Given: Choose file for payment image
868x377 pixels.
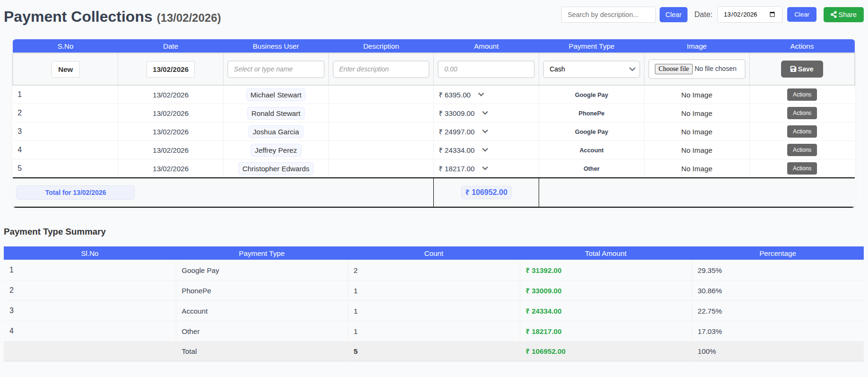Looking at the screenshot, I should pos(673,69).
